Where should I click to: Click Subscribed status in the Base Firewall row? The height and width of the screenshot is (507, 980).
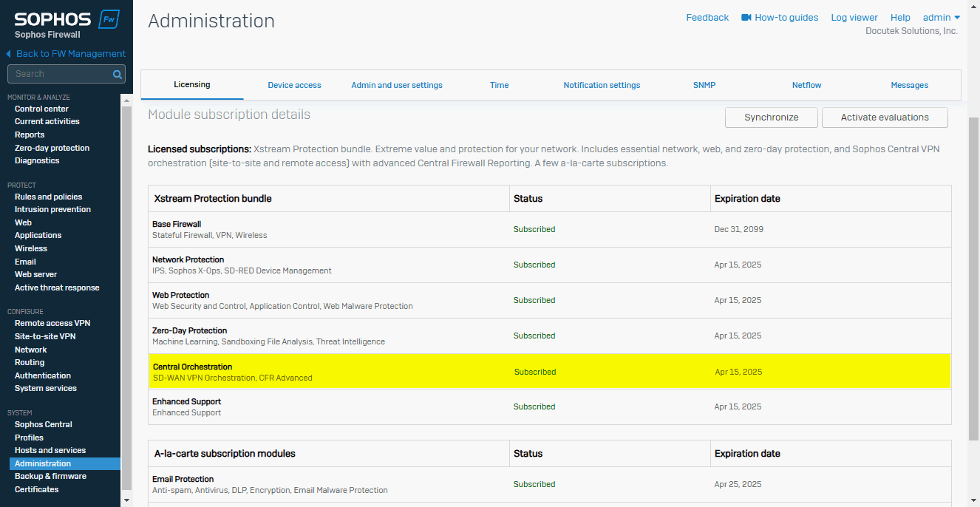point(534,229)
